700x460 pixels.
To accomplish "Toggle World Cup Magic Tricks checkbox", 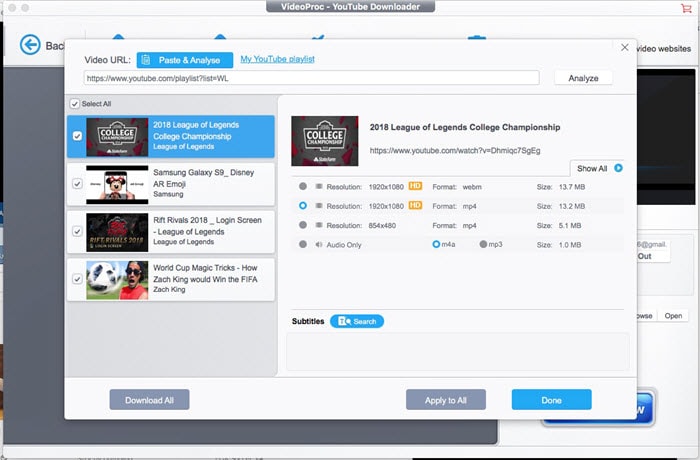I will point(77,279).
